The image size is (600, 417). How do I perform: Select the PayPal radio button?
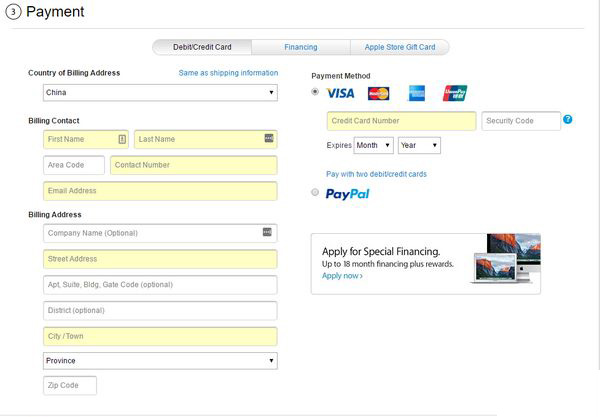[x=316, y=192]
